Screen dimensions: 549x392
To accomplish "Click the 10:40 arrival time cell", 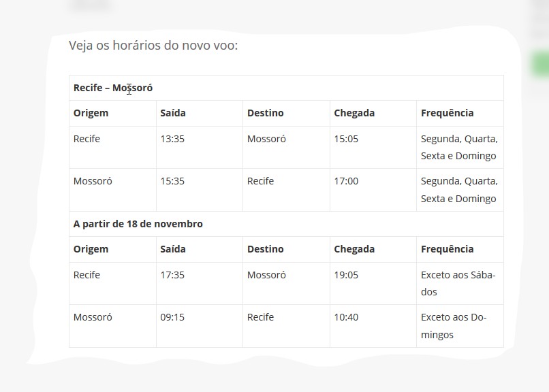I will tap(346, 317).
